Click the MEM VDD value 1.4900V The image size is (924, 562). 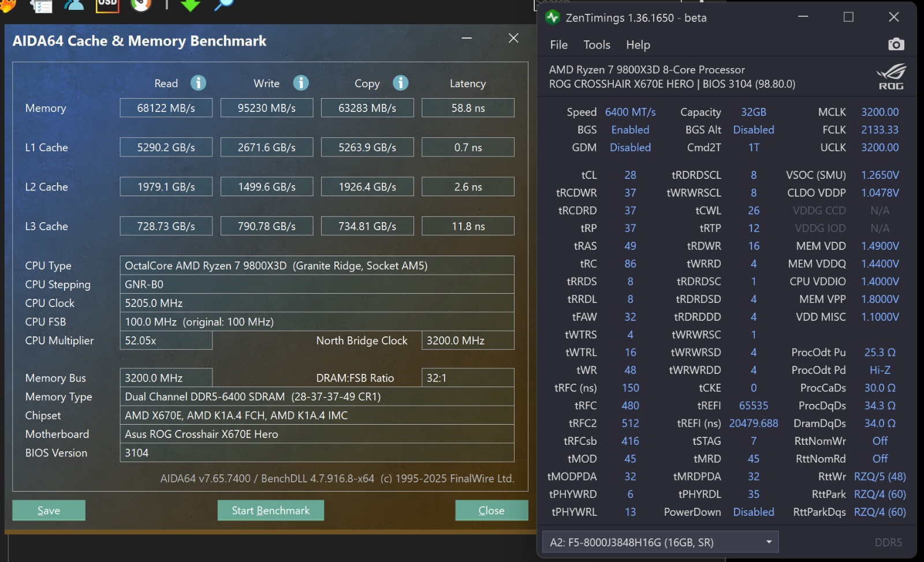(880, 246)
